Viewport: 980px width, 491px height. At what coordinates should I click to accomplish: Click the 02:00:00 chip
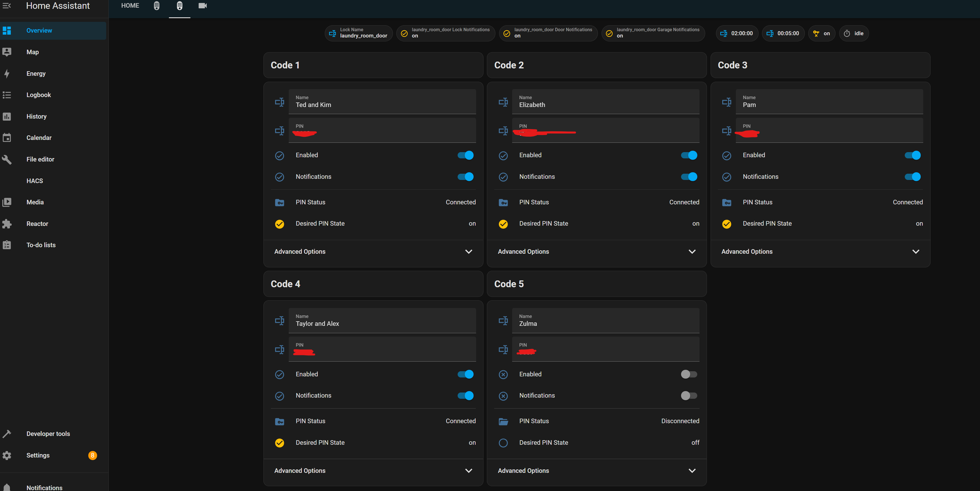click(737, 33)
